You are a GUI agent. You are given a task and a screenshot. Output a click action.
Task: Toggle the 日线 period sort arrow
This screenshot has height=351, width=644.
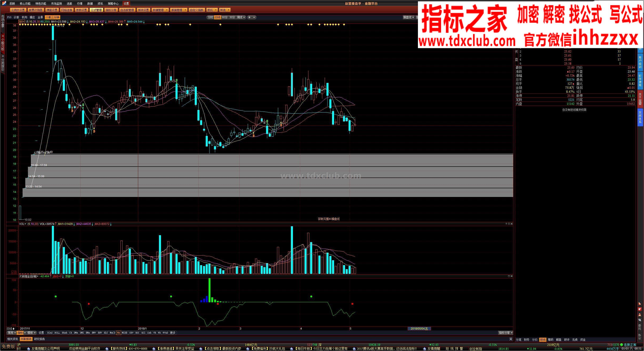(13, 328)
